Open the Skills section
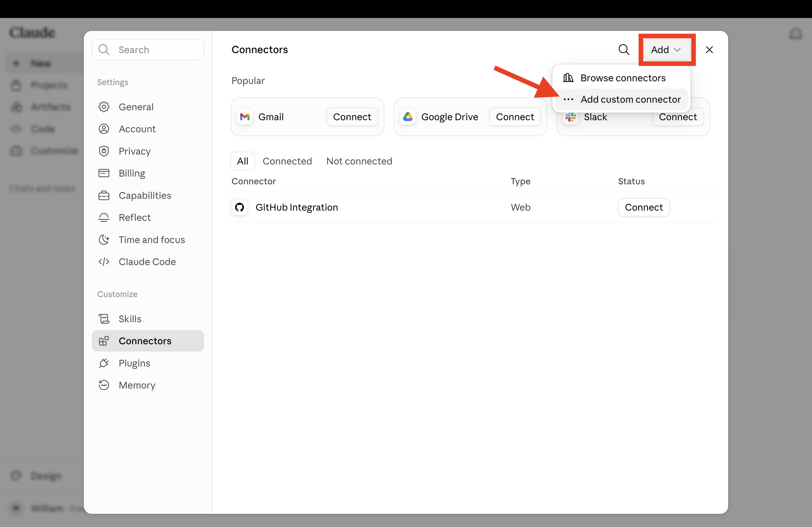812x527 pixels. (x=148, y=319)
